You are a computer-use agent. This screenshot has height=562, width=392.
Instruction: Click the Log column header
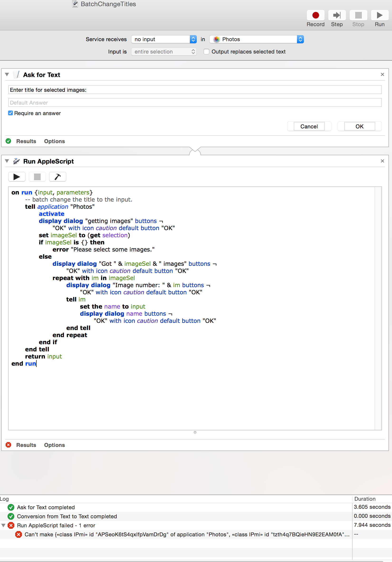[5, 499]
